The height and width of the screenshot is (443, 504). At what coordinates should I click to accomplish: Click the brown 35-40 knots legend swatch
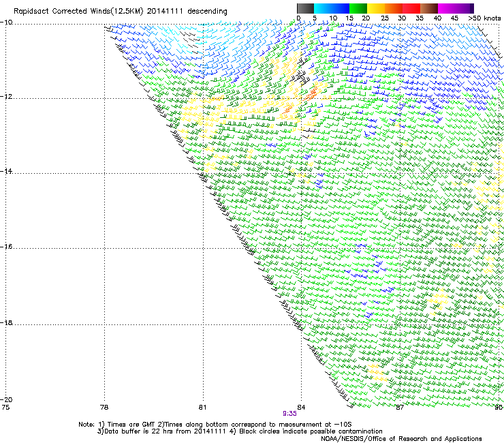(429, 8)
